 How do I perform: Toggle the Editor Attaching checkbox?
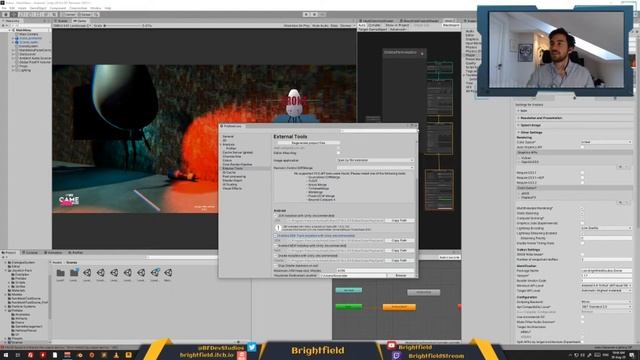point(338,153)
